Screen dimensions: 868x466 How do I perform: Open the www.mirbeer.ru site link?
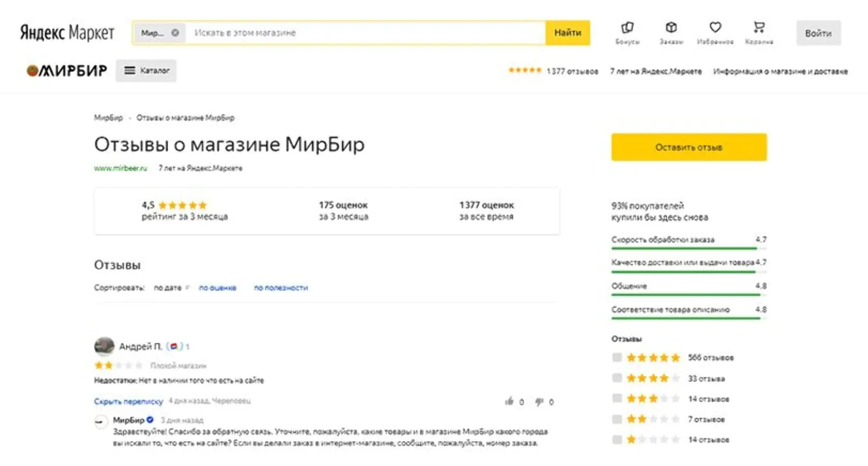pyautogui.click(x=120, y=168)
